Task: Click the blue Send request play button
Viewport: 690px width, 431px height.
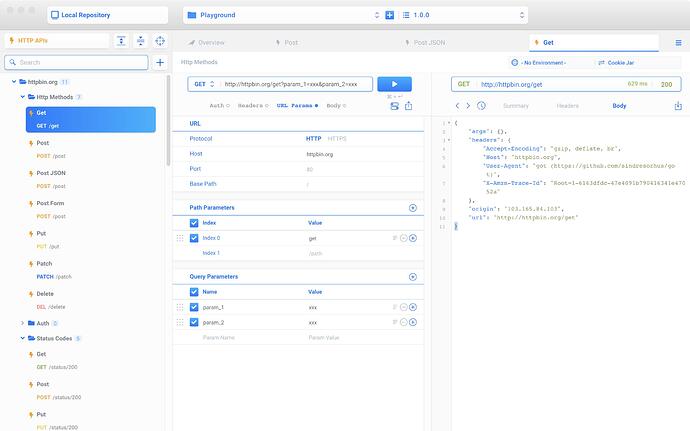Action: [x=394, y=85]
